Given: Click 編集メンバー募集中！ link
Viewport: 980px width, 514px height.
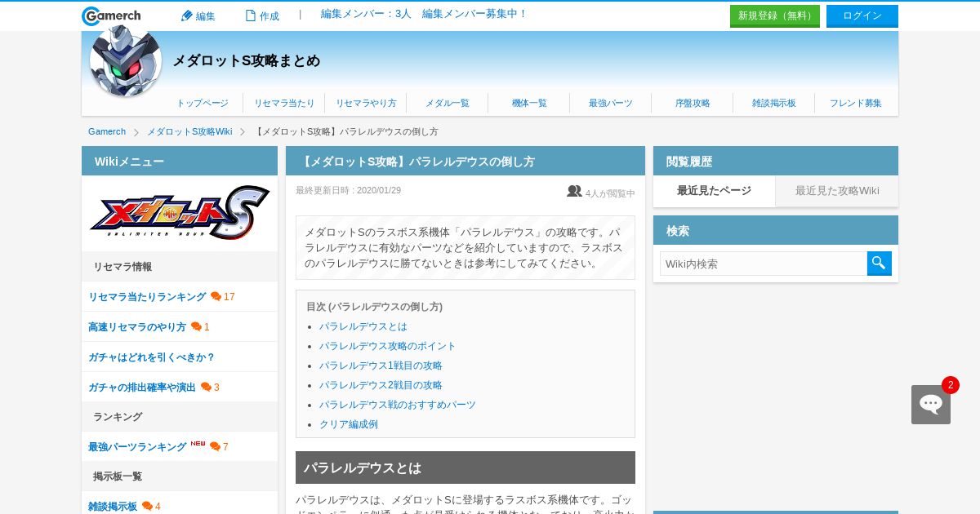Looking at the screenshot, I should coord(475,14).
